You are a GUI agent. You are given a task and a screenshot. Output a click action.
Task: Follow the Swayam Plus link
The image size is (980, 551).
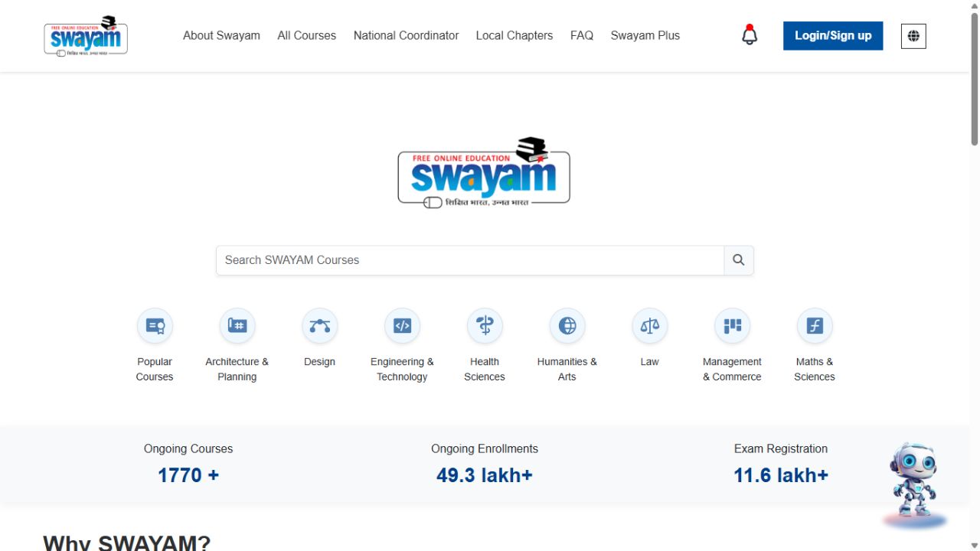(x=645, y=35)
